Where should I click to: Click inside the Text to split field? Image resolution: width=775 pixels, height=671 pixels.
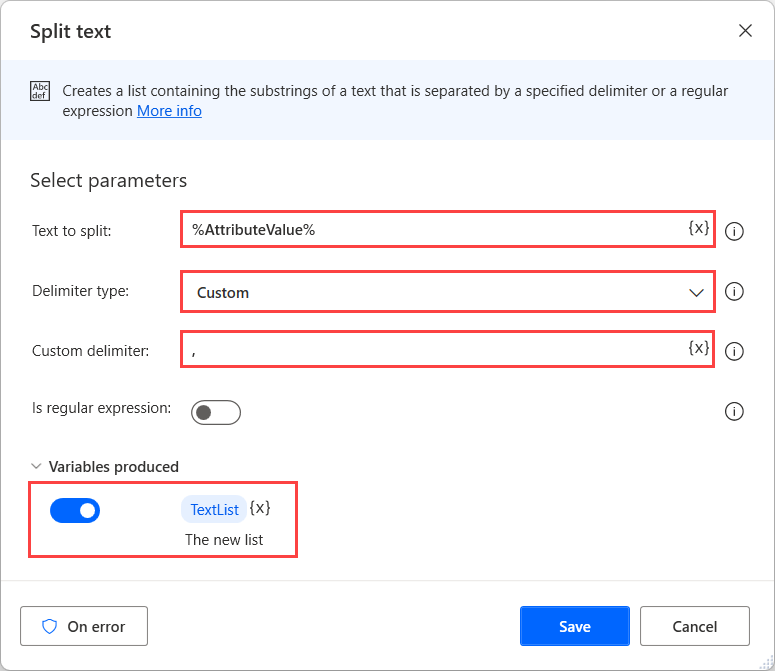(x=430, y=230)
